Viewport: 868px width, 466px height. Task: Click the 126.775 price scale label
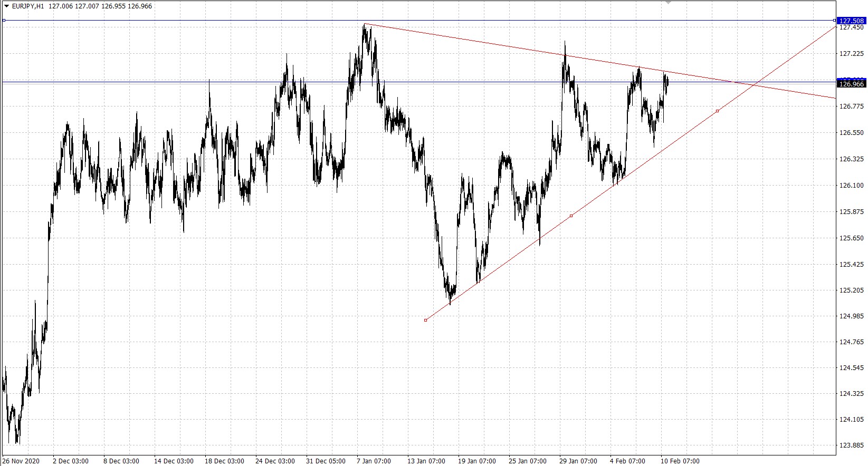(852, 106)
